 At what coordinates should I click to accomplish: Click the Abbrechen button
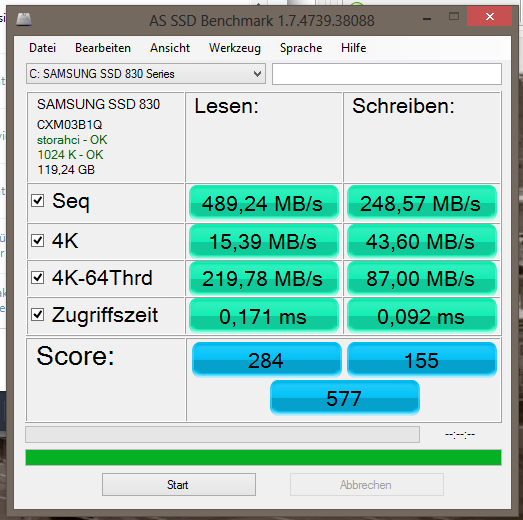point(367,484)
